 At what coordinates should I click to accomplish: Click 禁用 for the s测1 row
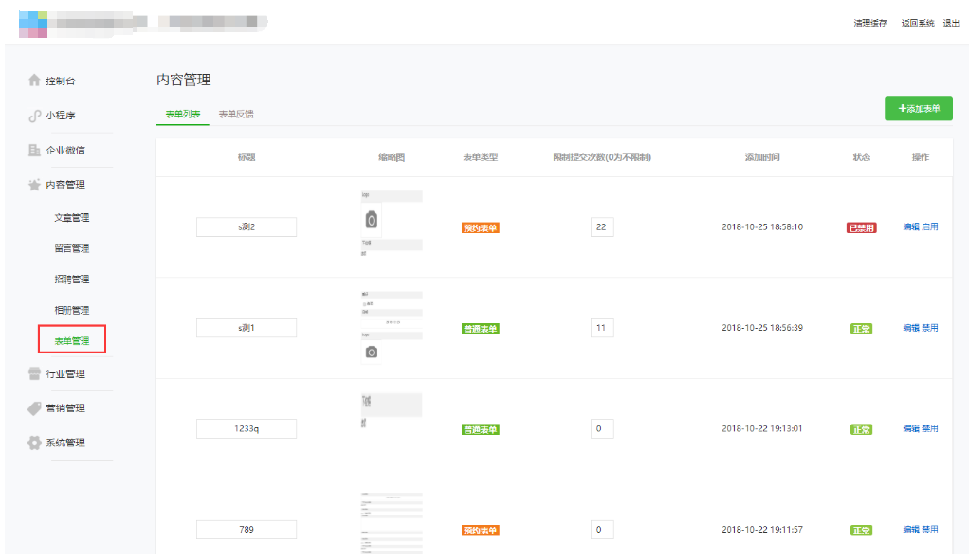coord(930,328)
